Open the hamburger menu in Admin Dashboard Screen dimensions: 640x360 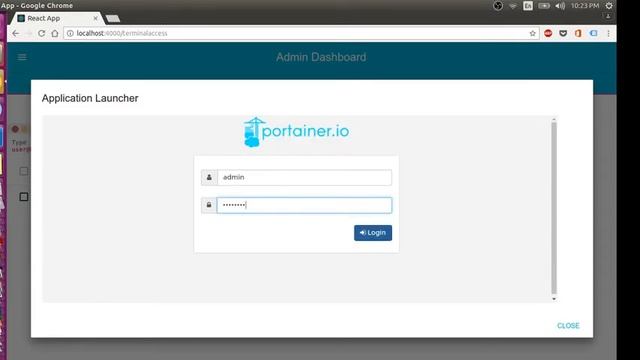[x=22, y=57]
